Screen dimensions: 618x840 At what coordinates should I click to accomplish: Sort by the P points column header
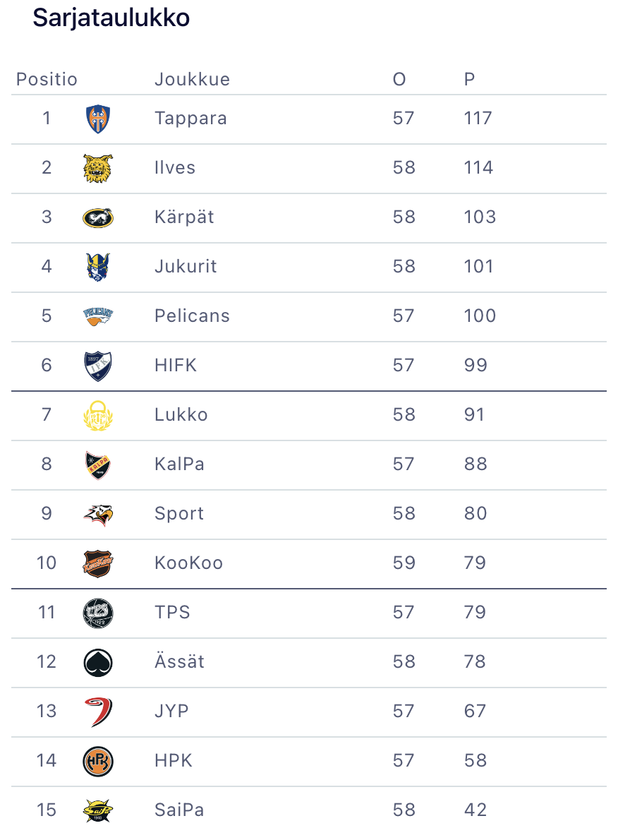click(x=469, y=79)
